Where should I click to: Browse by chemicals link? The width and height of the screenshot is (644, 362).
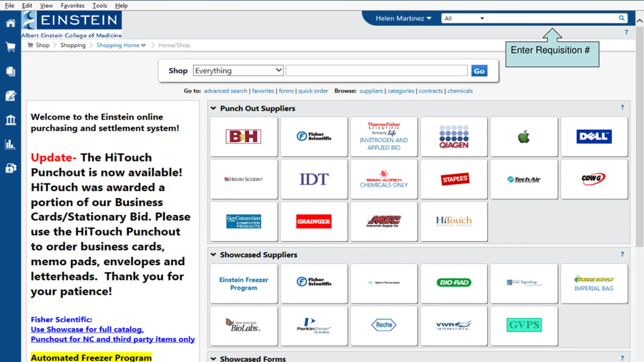point(460,91)
